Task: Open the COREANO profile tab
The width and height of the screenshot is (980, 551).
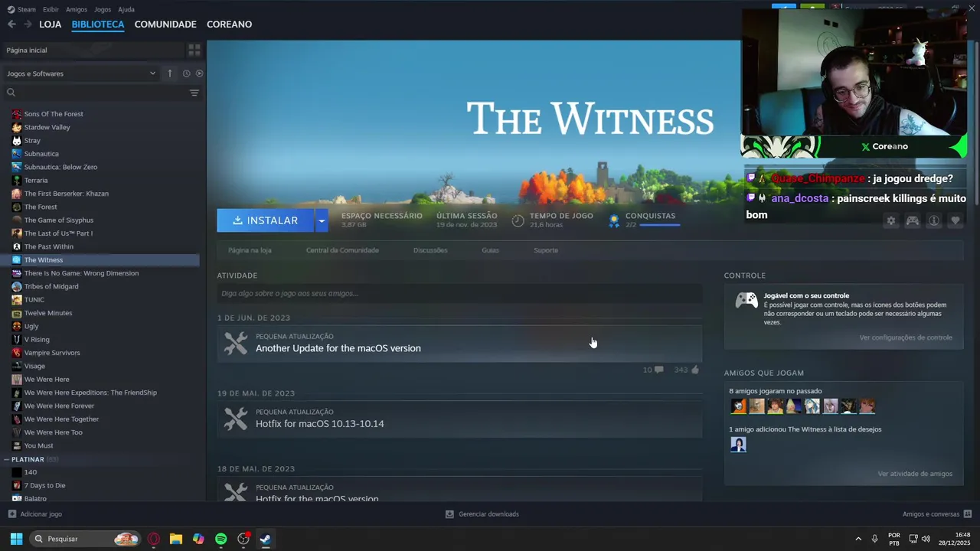Action: [x=229, y=24]
